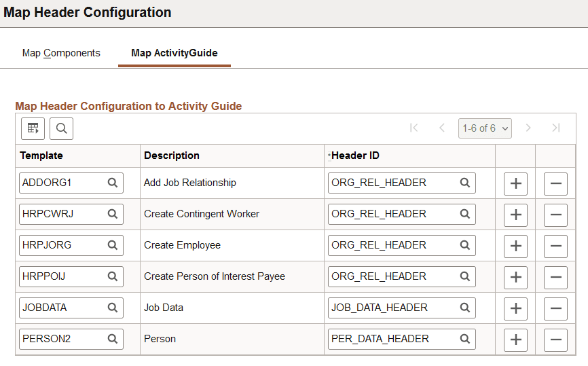Delete the Add Job Relationship row
The width and height of the screenshot is (588, 366).
point(555,183)
